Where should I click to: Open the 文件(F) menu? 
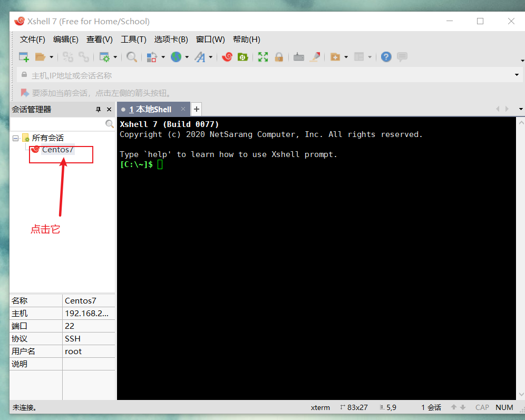point(33,40)
